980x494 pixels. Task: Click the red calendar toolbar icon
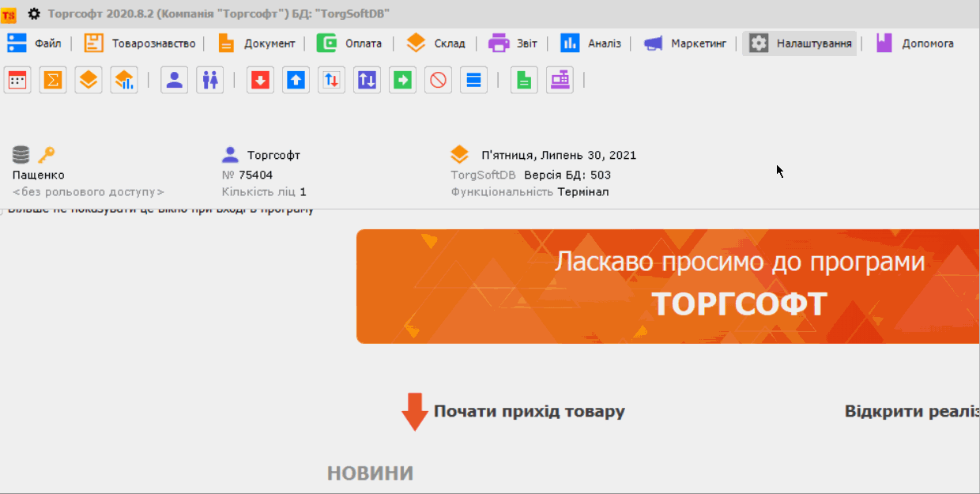coord(17,80)
